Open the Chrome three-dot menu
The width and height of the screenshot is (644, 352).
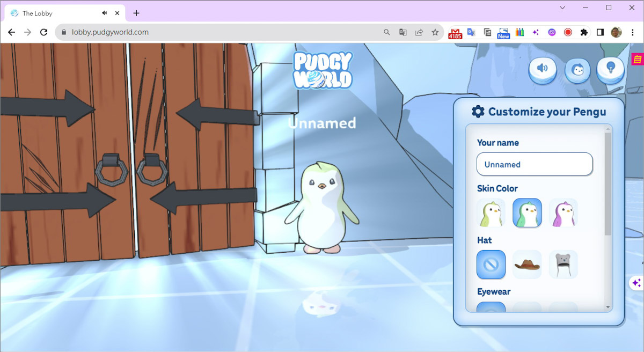pos(632,32)
